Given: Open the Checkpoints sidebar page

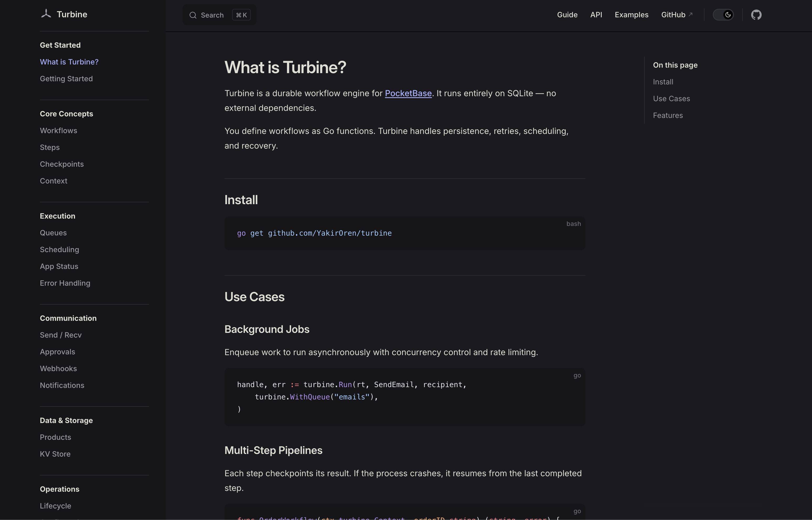Looking at the screenshot, I should tap(62, 164).
